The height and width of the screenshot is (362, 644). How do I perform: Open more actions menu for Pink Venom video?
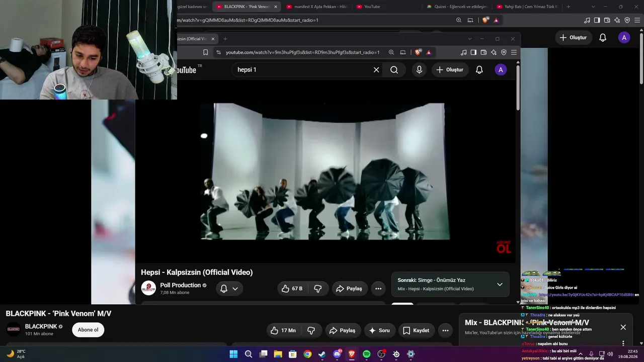coord(445,330)
